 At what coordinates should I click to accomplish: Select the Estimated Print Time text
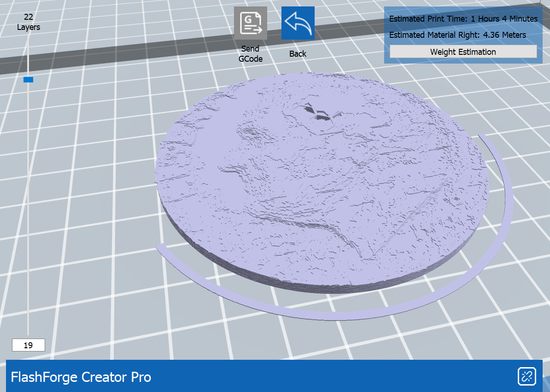point(463,19)
